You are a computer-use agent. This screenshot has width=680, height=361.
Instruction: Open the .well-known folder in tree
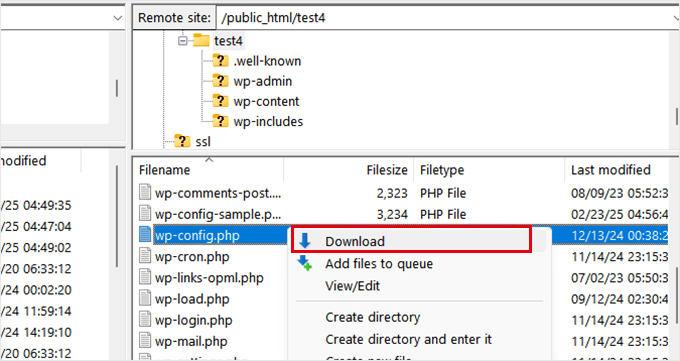(x=267, y=61)
